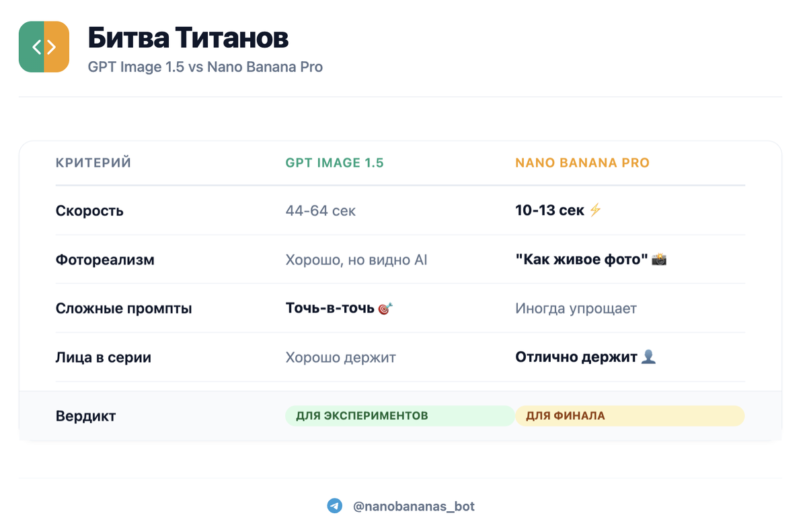Click the Вердикт row label
The width and height of the screenshot is (807, 532).
click(86, 416)
